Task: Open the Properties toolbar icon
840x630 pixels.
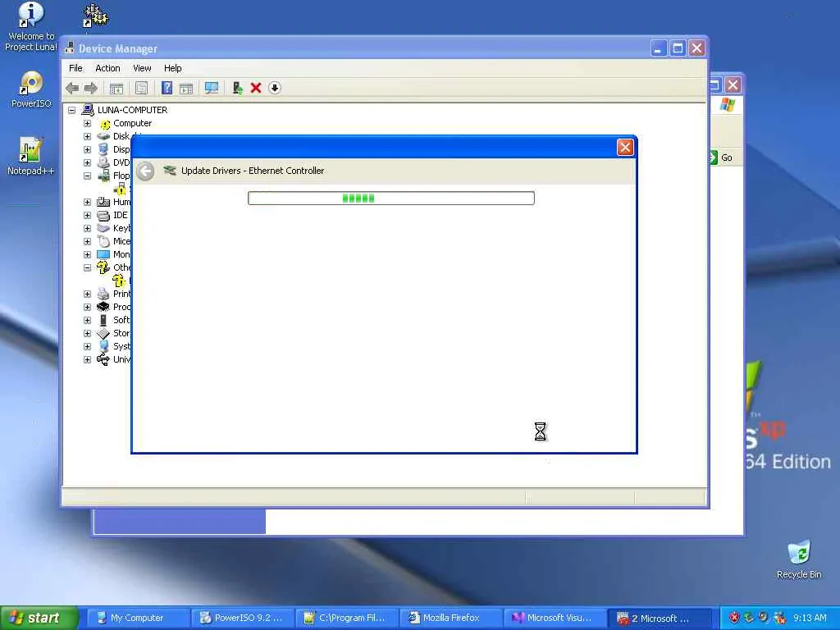Action: pyautogui.click(x=141, y=89)
